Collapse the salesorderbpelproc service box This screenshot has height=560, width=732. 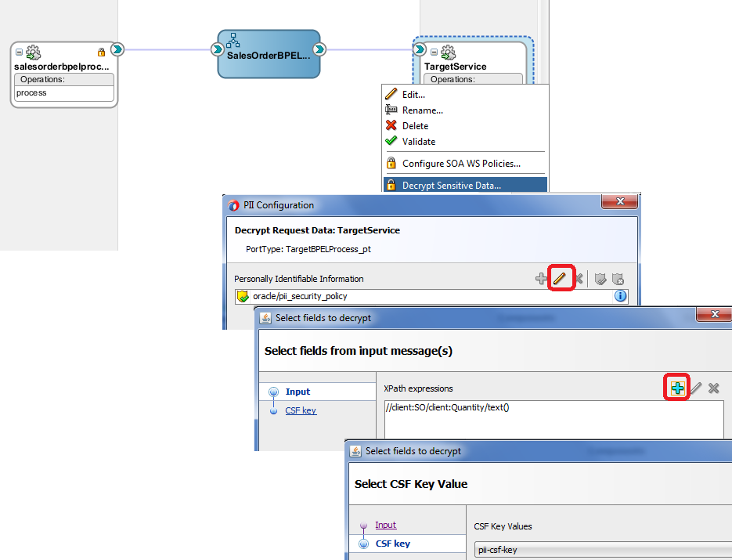point(19,52)
